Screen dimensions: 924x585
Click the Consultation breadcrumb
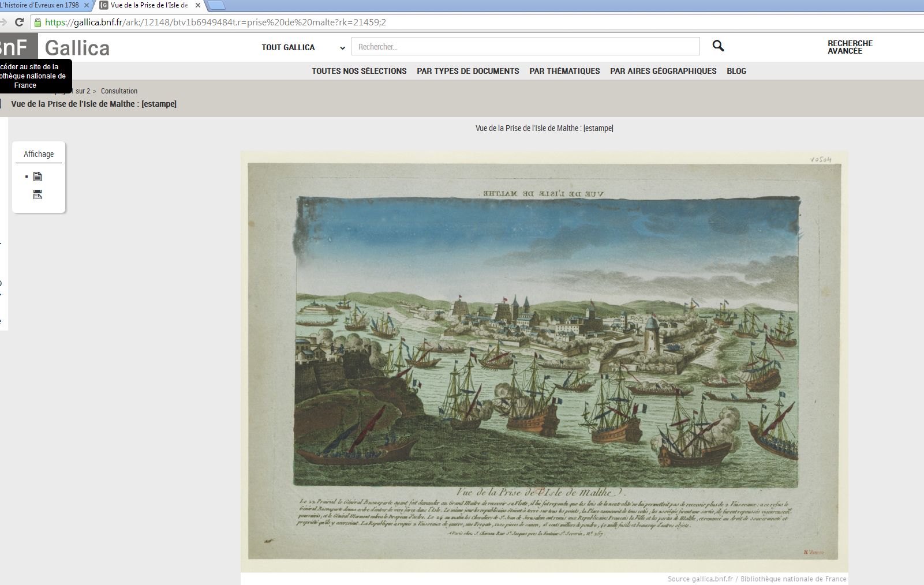point(119,91)
